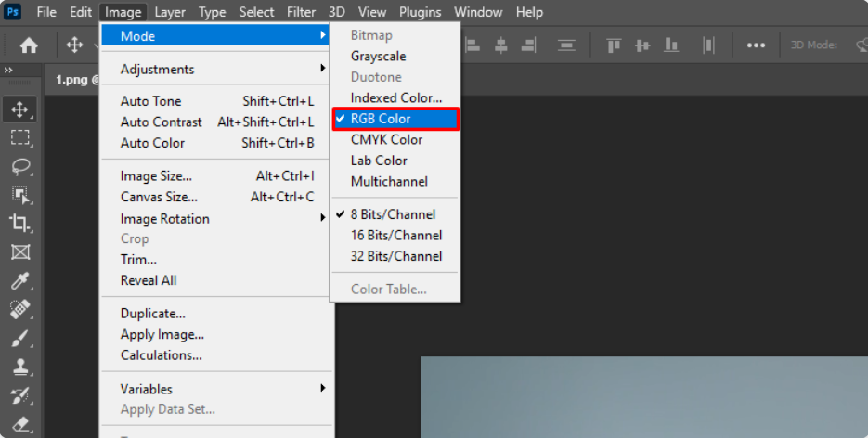The image size is (868, 438).
Task: Select the Brush tool
Action: (x=20, y=338)
